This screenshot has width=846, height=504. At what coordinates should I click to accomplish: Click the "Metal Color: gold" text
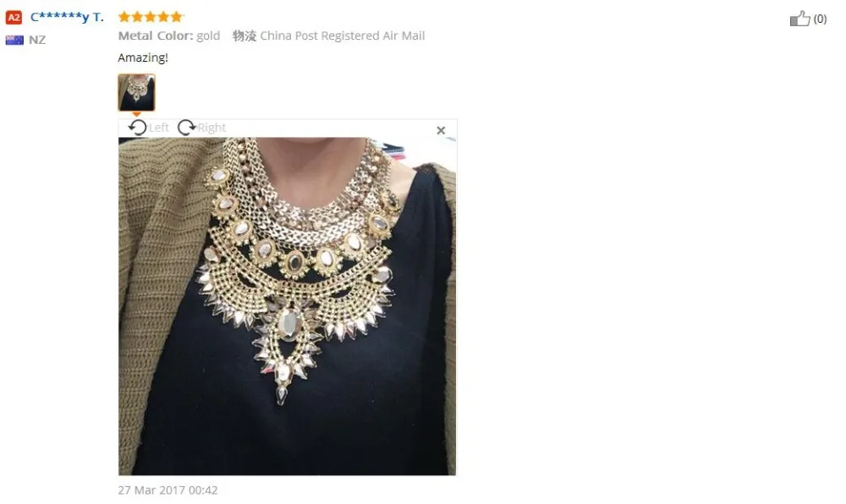pyautogui.click(x=169, y=36)
